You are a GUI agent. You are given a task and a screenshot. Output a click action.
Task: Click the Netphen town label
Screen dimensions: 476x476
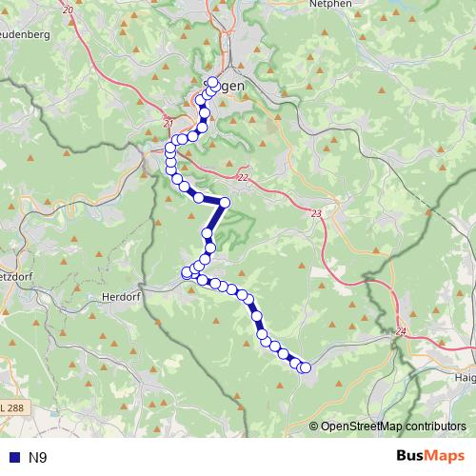tap(330, 4)
